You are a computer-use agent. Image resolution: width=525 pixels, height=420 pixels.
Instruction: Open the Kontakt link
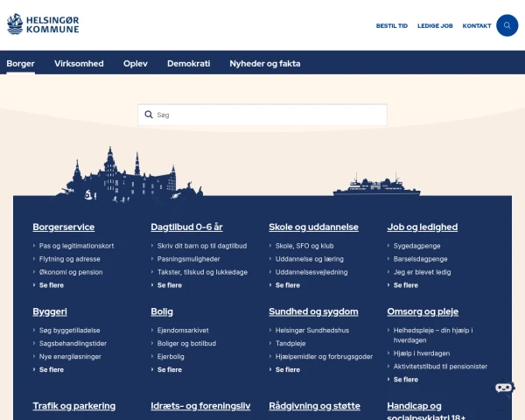(477, 25)
